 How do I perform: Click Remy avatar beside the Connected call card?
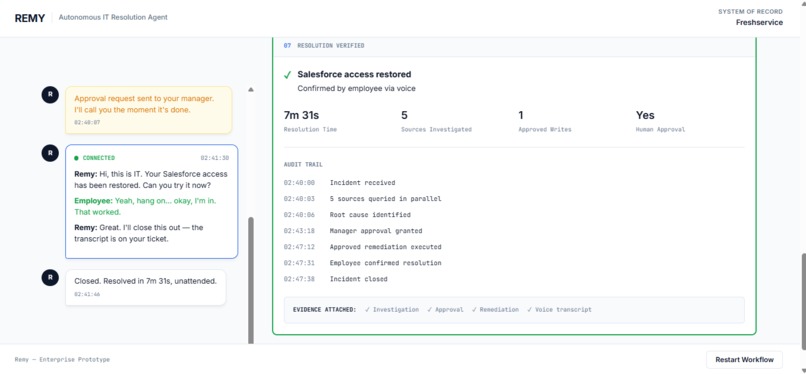click(50, 153)
